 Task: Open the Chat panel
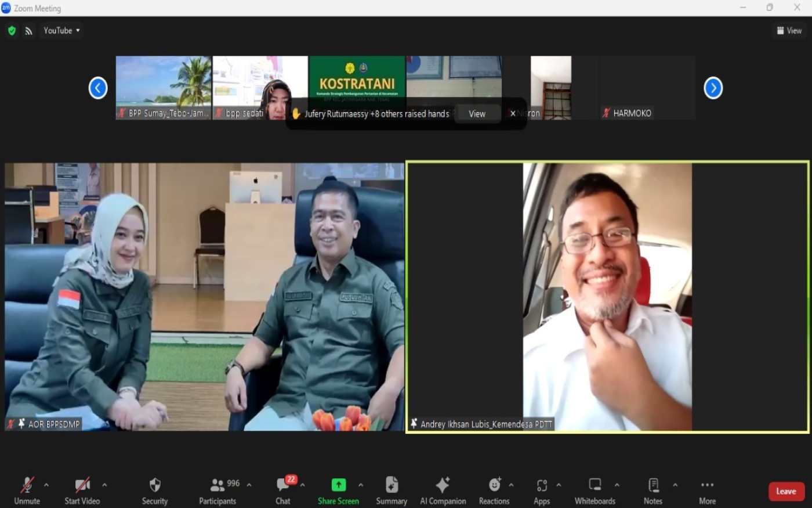click(x=283, y=491)
